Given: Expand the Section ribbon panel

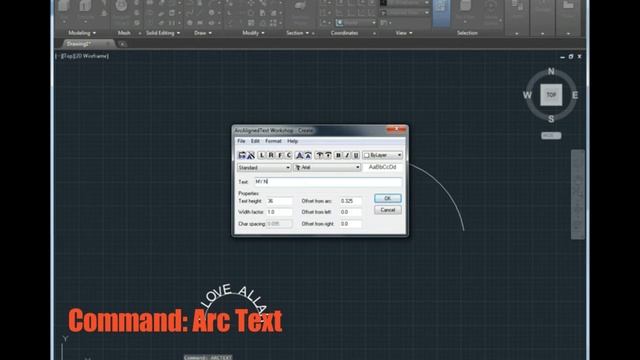Looking at the screenshot, I should (x=297, y=33).
